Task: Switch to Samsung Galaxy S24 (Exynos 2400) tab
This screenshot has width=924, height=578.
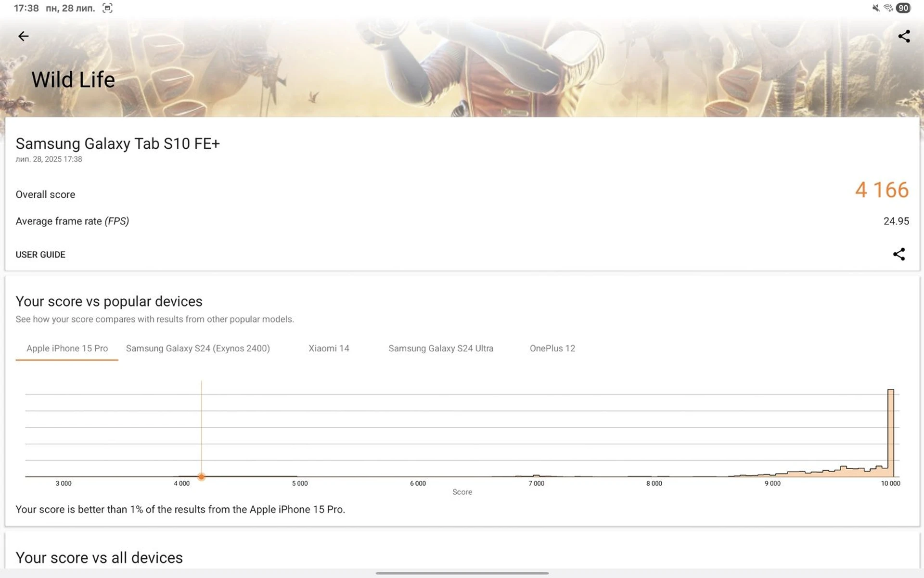Action: 198,348
